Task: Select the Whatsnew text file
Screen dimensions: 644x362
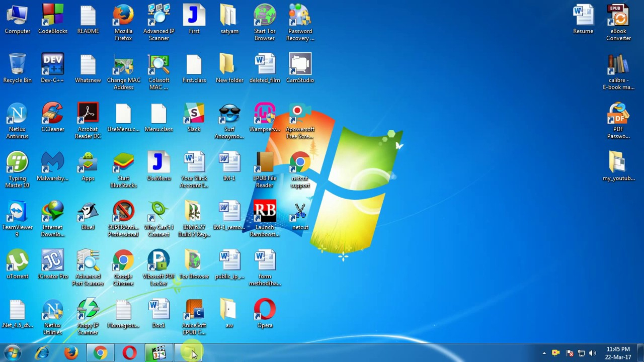Action: click(88, 69)
